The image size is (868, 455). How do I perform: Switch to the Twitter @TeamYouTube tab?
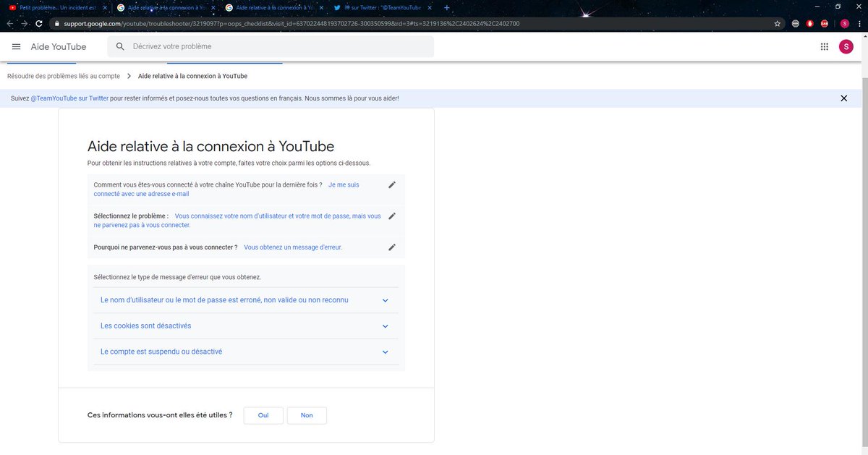pos(383,7)
